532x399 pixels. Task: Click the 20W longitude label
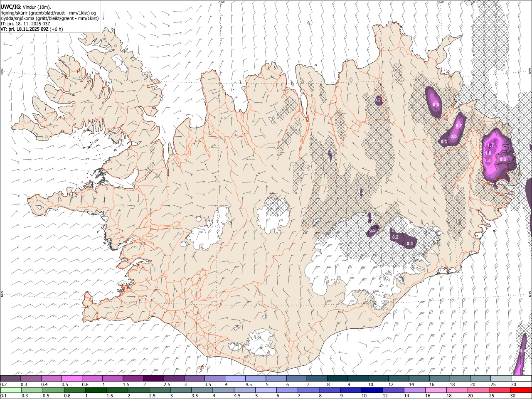click(x=221, y=2)
